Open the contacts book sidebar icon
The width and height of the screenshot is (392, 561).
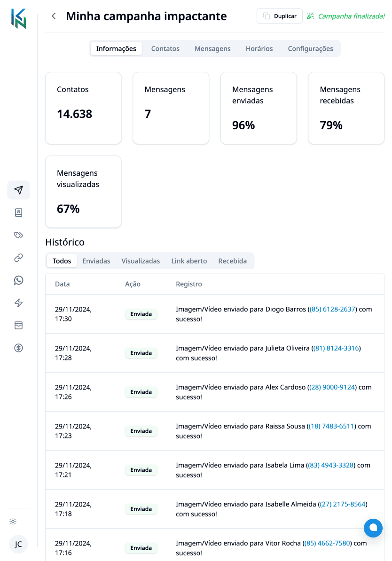click(19, 212)
